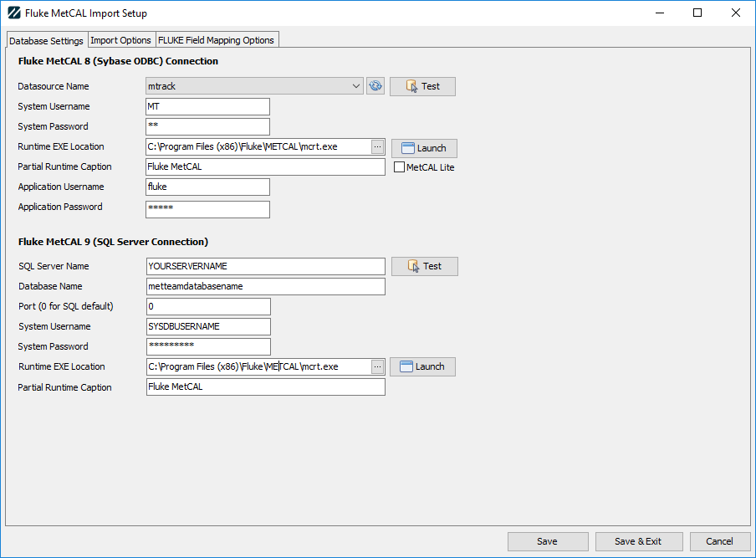Click the window icon on the MetCAL 8 Launch button
The image size is (756, 558).
(x=409, y=147)
